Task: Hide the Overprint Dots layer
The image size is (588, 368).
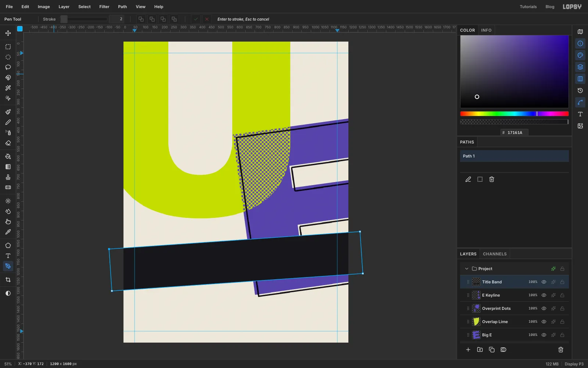Action: click(544, 308)
